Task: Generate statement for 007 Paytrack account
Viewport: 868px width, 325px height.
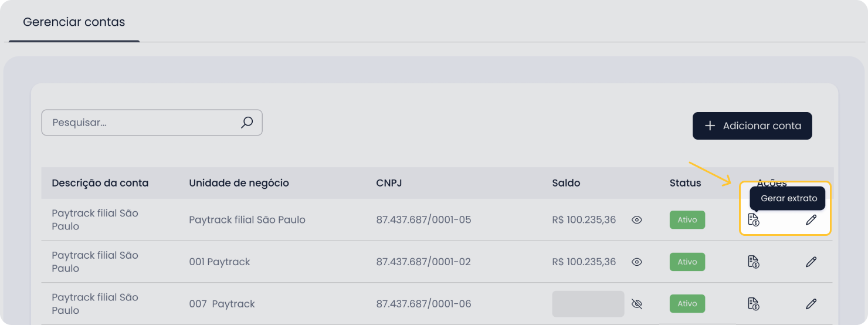Action: pyautogui.click(x=754, y=304)
